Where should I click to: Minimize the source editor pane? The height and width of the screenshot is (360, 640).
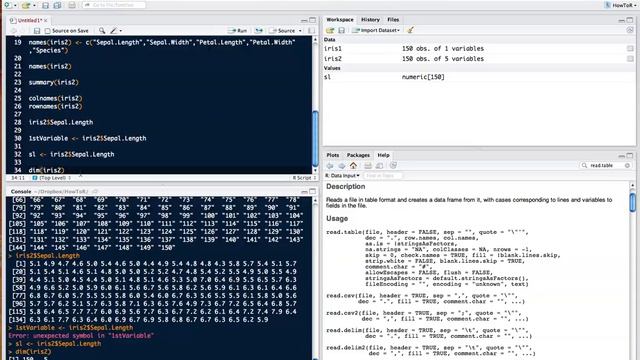point(304,20)
